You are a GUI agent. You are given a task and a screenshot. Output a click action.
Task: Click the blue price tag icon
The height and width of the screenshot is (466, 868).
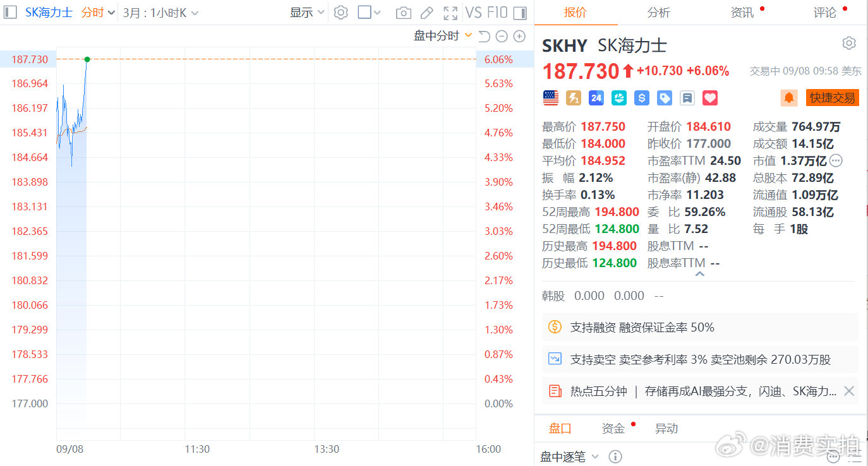665,98
